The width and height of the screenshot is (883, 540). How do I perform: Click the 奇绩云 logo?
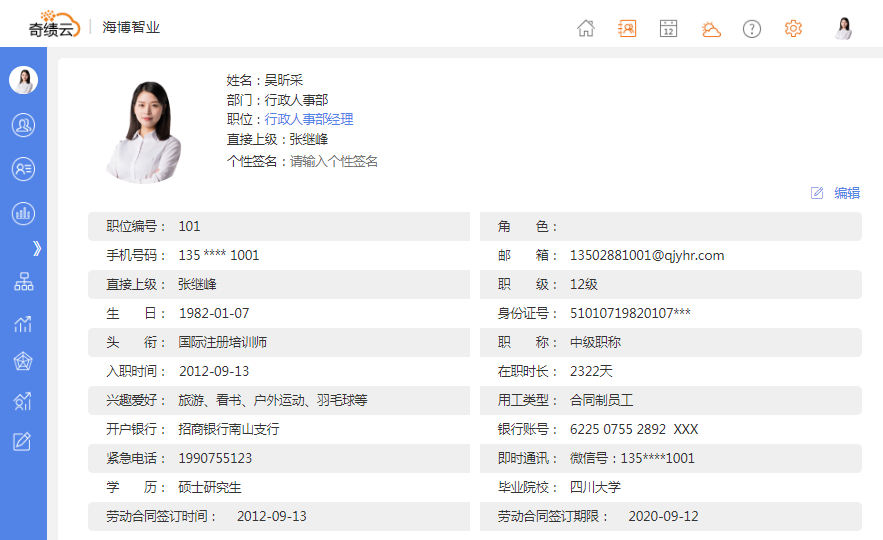pos(54,26)
